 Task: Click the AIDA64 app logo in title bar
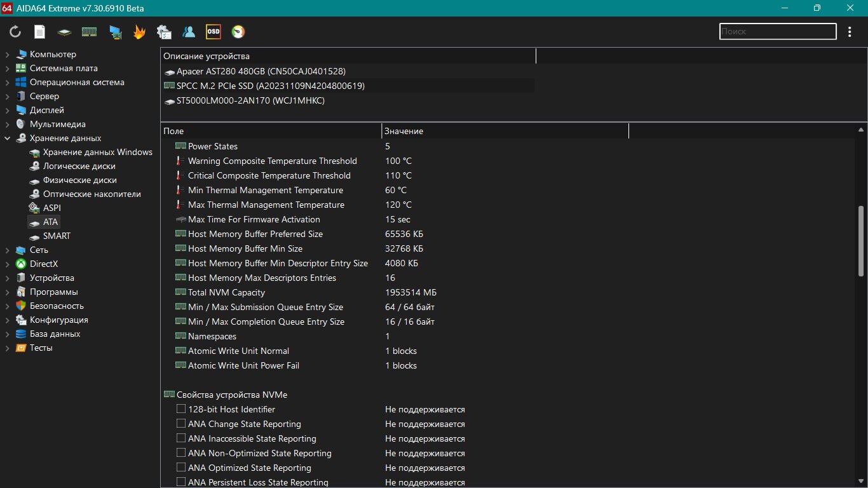tap(7, 8)
